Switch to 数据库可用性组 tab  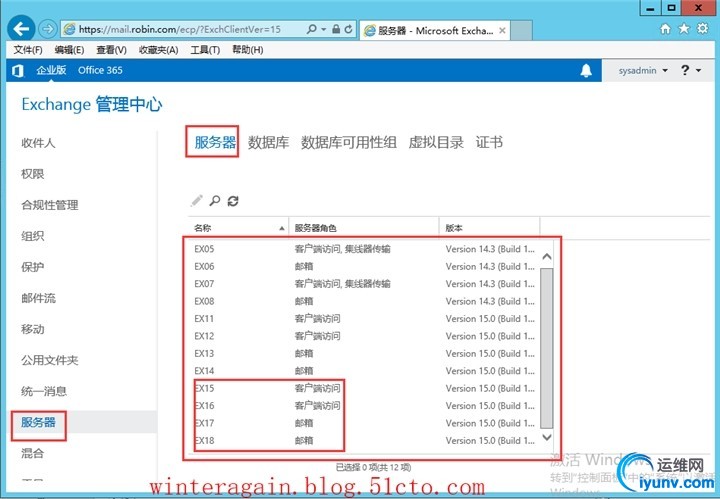[349, 142]
